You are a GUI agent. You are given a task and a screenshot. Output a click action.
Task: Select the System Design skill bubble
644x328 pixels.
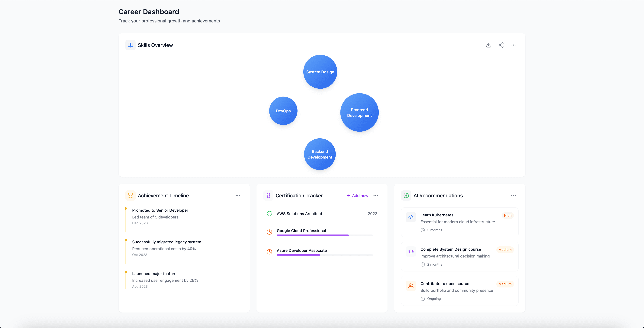tap(320, 72)
